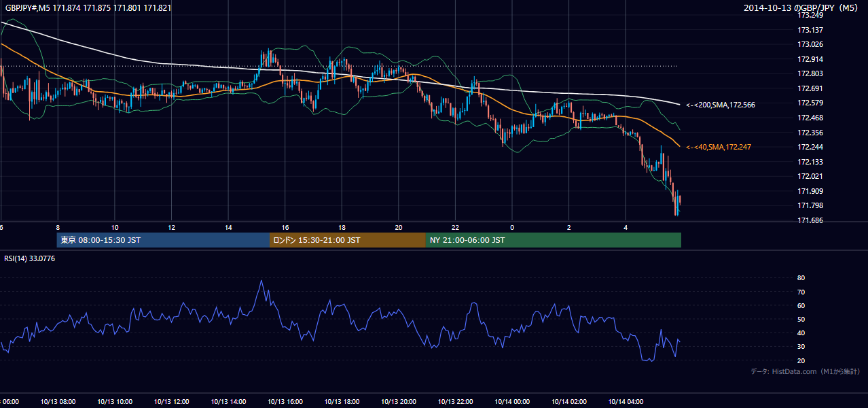Click price axis value 171.798
Image resolution: width=868 pixels, height=408 pixels.
[x=810, y=205]
